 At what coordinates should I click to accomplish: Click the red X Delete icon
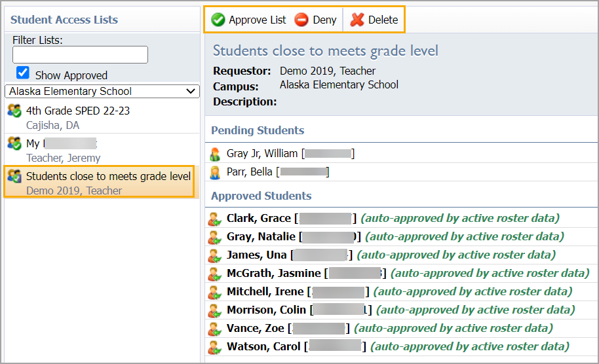point(357,20)
